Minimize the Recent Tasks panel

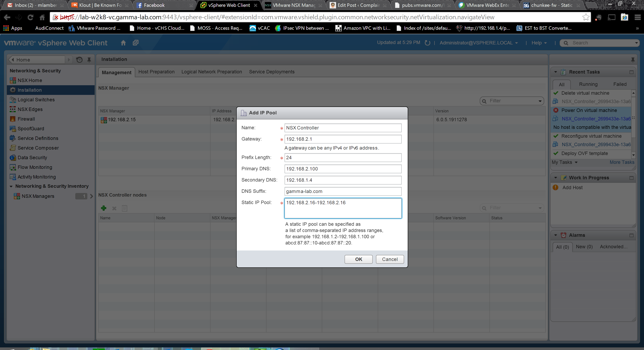pyautogui.click(x=631, y=72)
